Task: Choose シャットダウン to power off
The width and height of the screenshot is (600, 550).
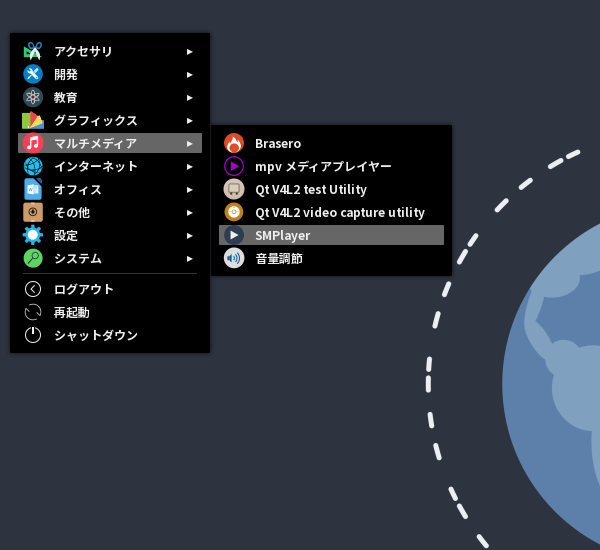Action: (x=110, y=335)
